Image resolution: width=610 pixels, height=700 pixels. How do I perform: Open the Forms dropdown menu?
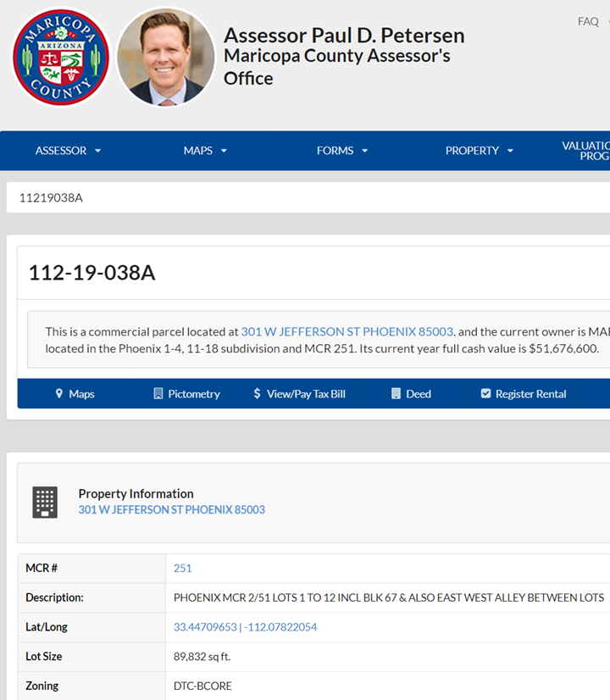pos(342,151)
